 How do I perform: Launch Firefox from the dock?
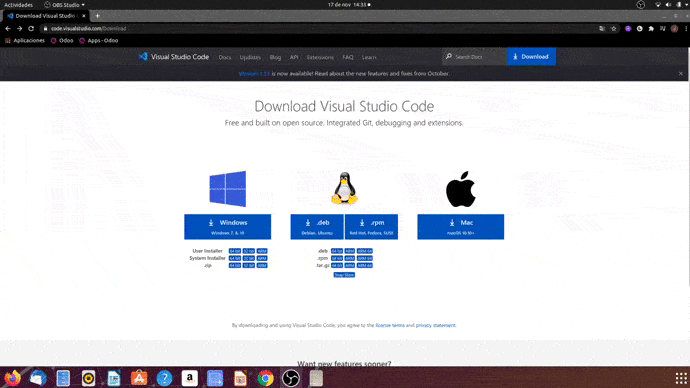(13, 378)
